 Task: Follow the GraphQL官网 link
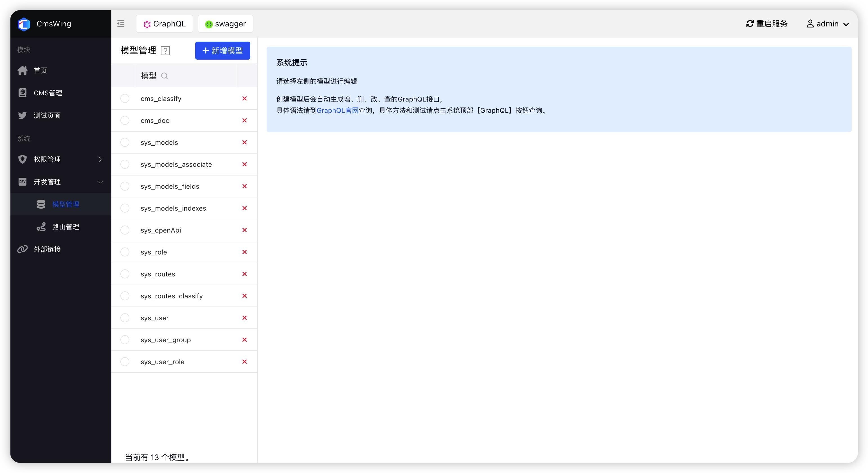(337, 111)
